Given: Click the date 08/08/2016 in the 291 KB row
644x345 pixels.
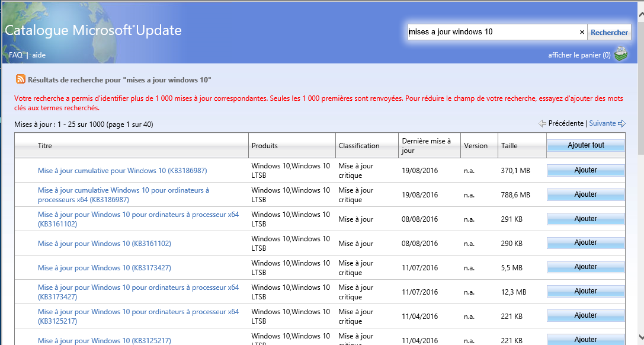Looking at the screenshot, I should [419, 219].
